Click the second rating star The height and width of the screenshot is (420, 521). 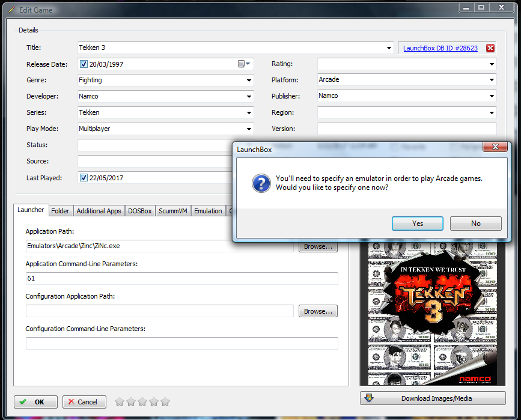point(131,402)
